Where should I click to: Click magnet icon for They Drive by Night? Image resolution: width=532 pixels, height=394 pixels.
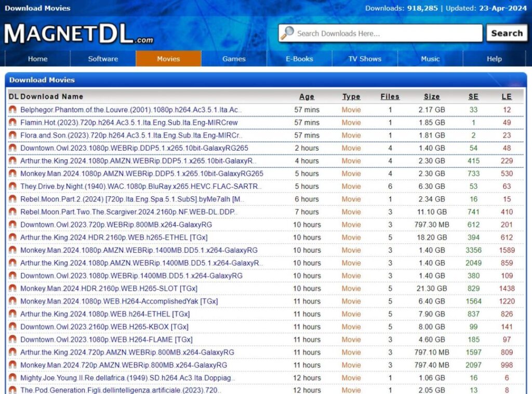12,186
